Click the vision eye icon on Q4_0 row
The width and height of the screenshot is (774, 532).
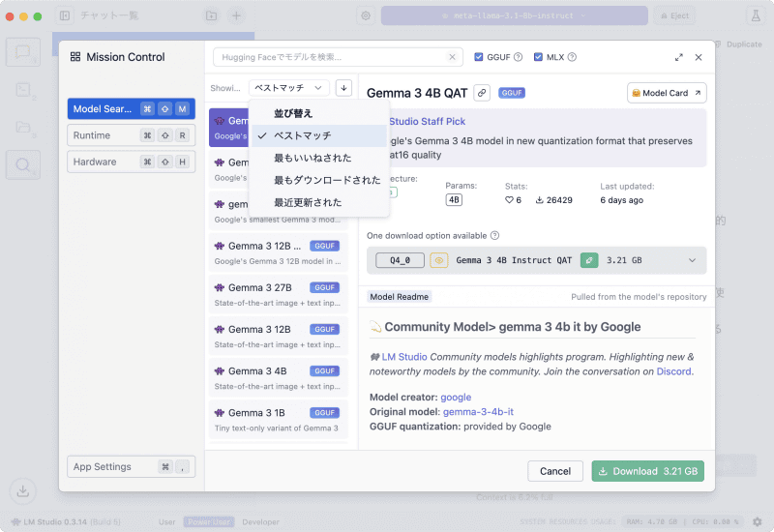point(439,260)
